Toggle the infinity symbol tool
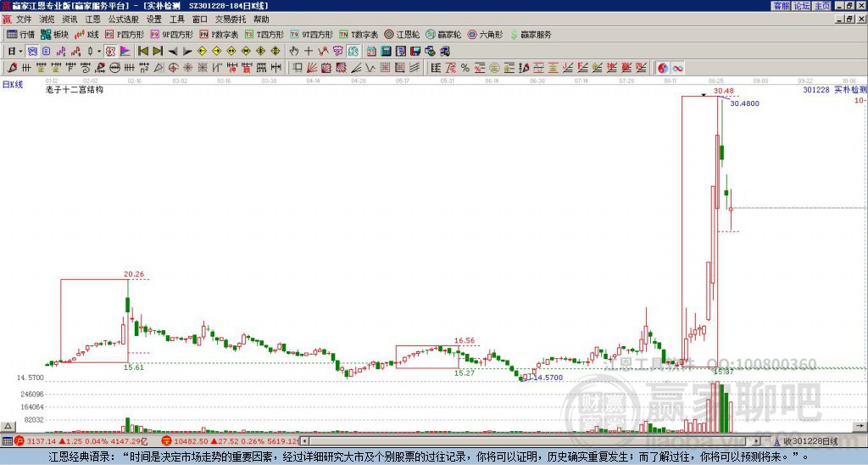This screenshot has width=868, height=465. pyautogui.click(x=678, y=67)
